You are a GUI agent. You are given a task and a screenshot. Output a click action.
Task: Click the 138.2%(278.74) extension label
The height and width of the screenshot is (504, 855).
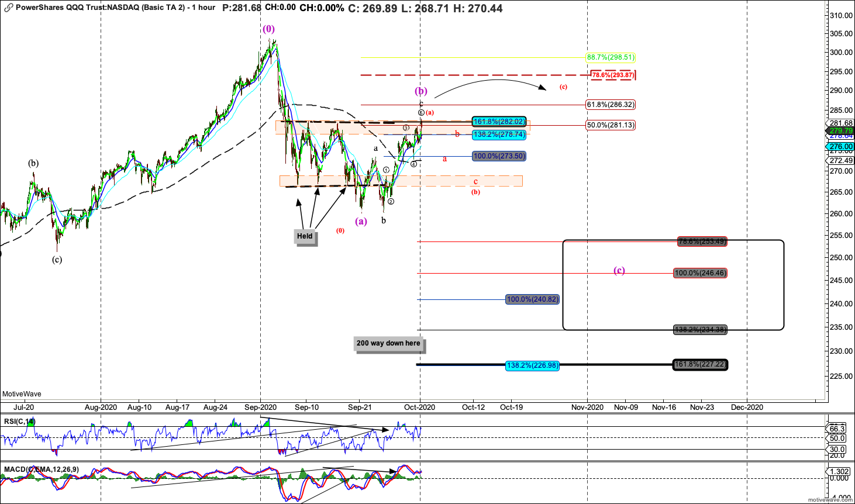pyautogui.click(x=499, y=134)
